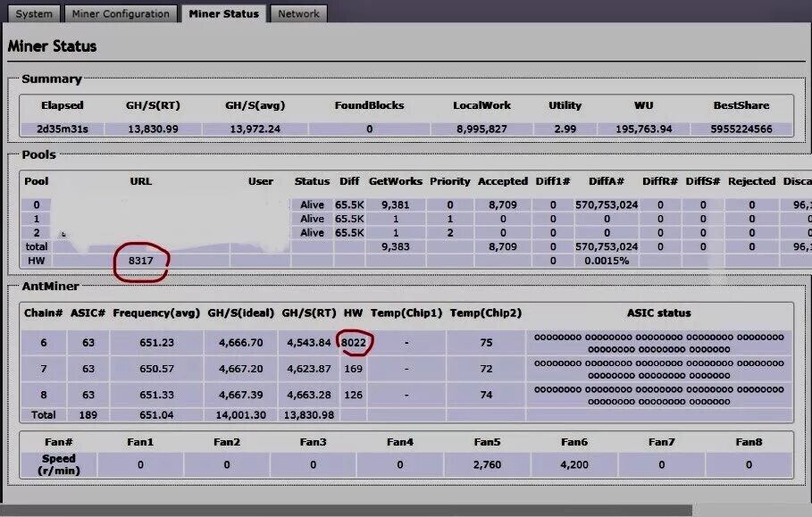Click total frequency 651.04

click(156, 415)
